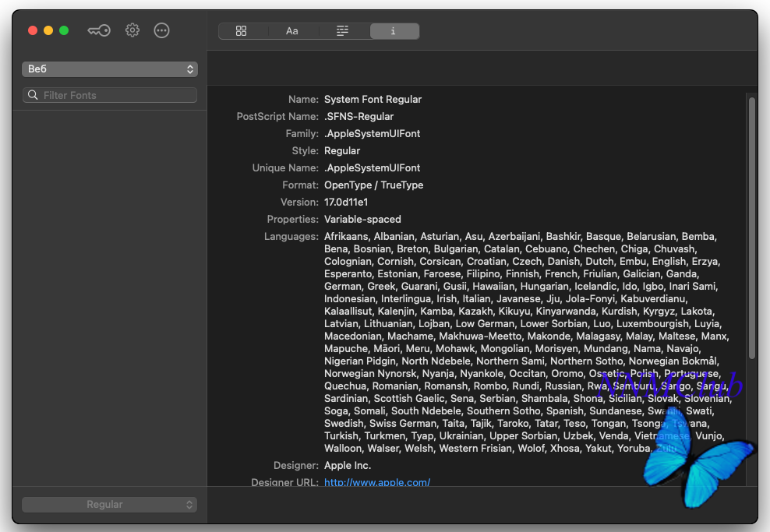Viewport: 770px width, 532px height.
Task: Switch to grid view of fonts
Action: [x=241, y=31]
